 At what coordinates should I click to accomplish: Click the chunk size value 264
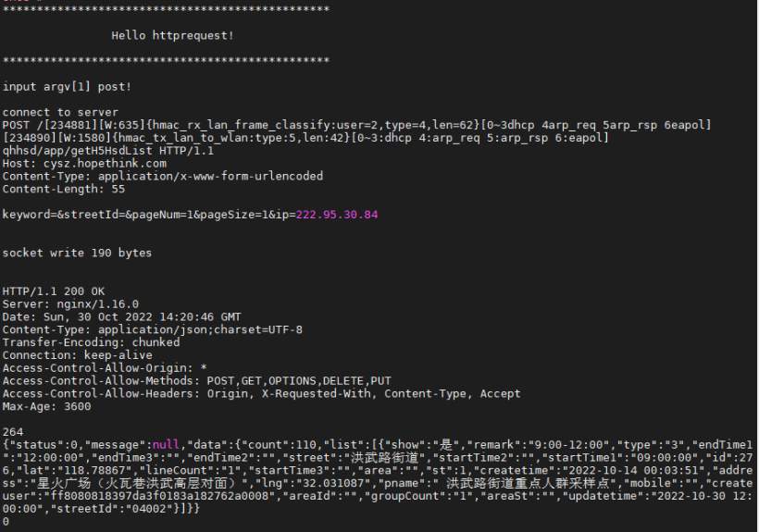12,432
